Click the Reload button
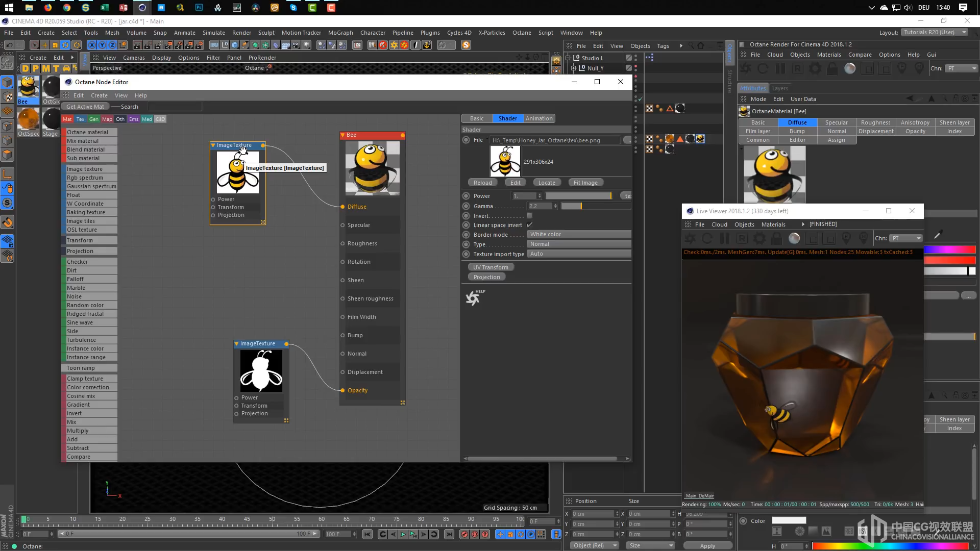 point(482,183)
